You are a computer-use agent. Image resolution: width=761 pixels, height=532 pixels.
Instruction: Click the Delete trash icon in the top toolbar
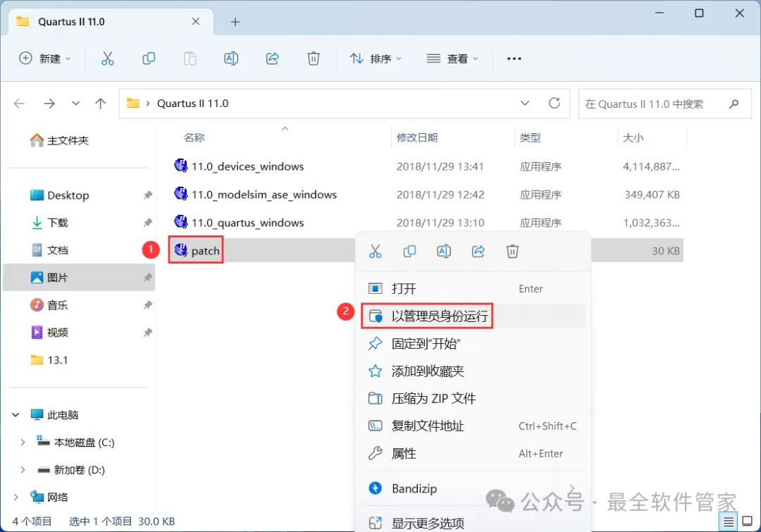[314, 58]
